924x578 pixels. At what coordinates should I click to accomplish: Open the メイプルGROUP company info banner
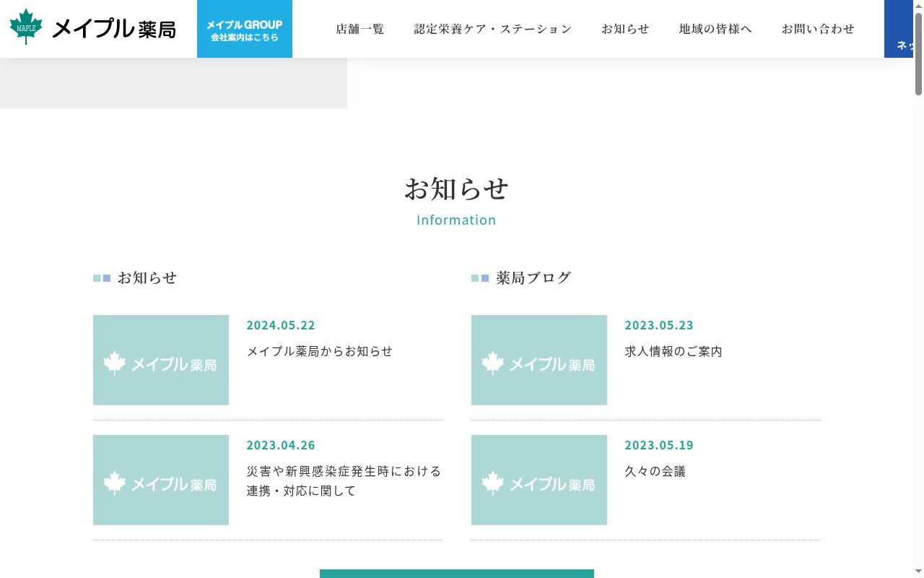(x=245, y=29)
